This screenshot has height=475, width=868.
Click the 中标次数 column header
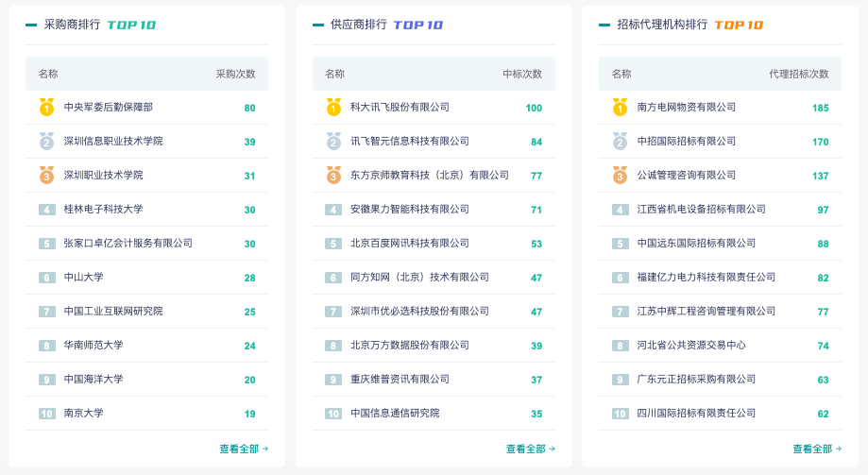click(522, 74)
